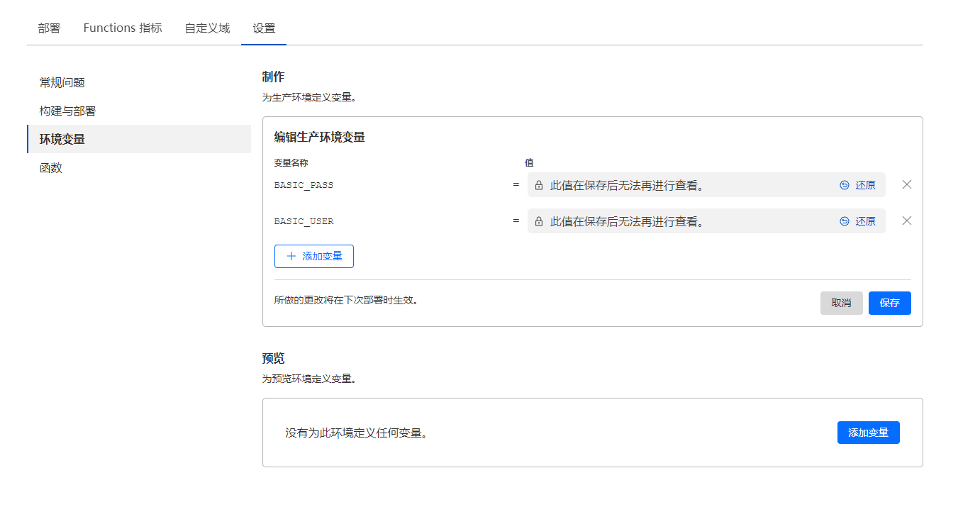Image resolution: width=980 pixels, height=507 pixels.
Task: Open 构建与部署 in the sidebar
Action: [x=67, y=111]
